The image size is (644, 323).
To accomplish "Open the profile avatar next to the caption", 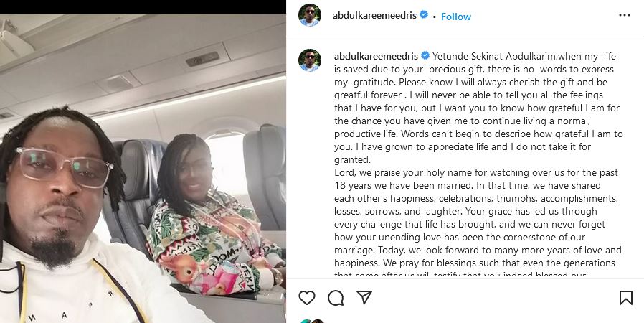I will click(x=310, y=60).
